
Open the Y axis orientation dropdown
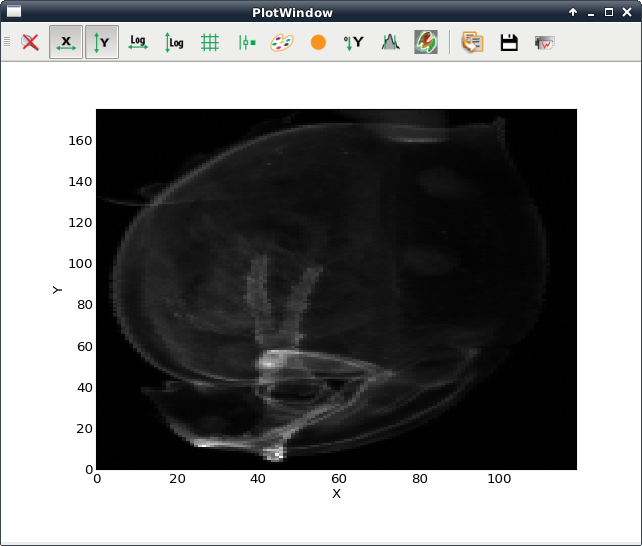[354, 42]
